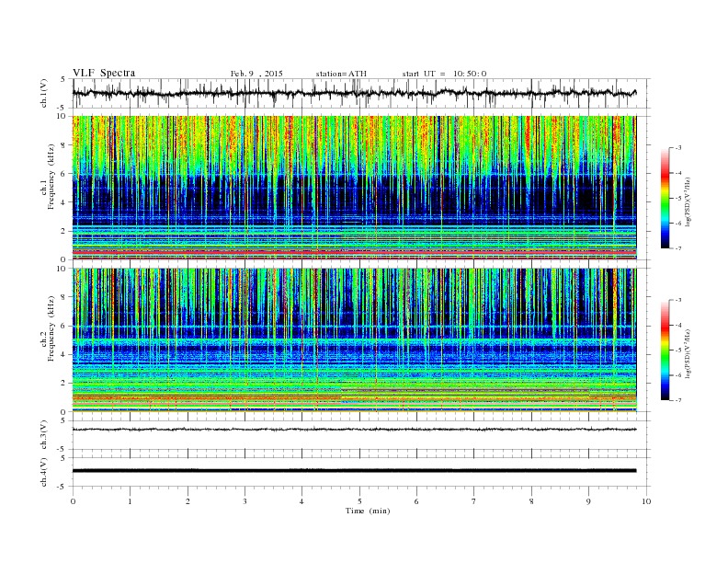Click the "-3" label on ch.1 color bar
Image resolution: width=728 pixels, height=563 pixels.
tap(678, 148)
